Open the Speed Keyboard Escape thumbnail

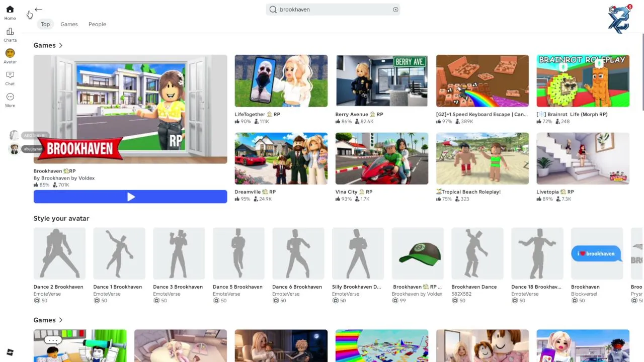(482, 81)
